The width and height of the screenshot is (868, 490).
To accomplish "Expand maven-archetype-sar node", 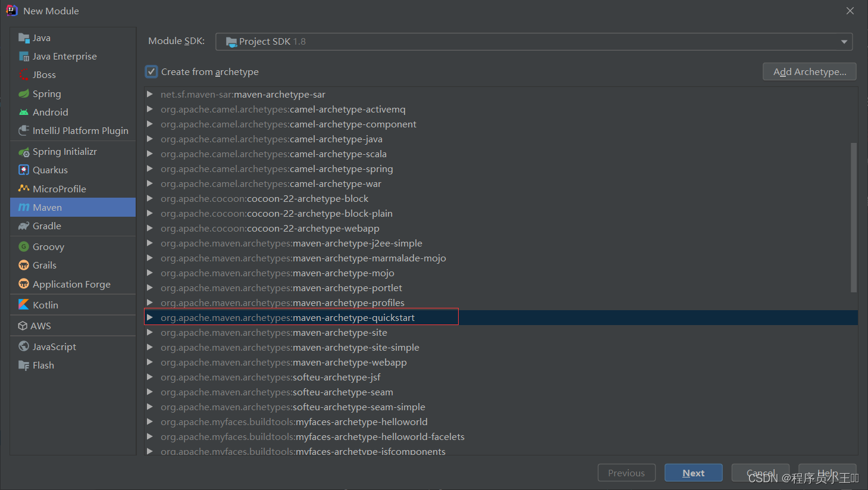I will (x=150, y=95).
